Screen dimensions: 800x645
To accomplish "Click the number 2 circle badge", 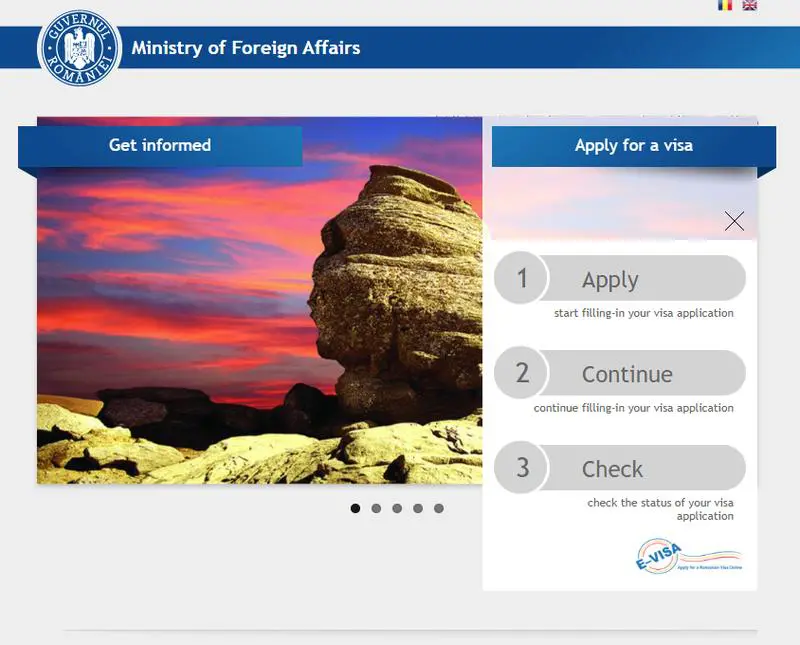I will (x=521, y=373).
